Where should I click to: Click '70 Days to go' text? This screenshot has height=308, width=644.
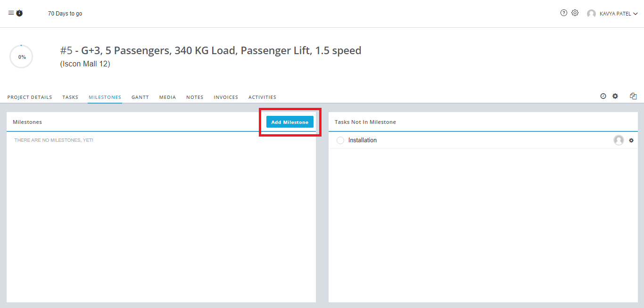pos(65,14)
